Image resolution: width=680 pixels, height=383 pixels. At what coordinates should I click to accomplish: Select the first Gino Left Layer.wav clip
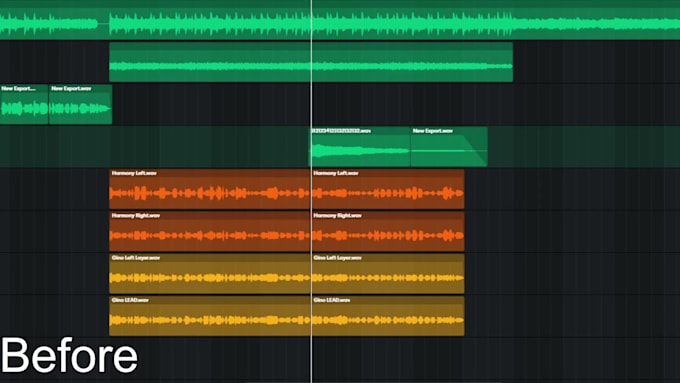pyautogui.click(x=209, y=274)
